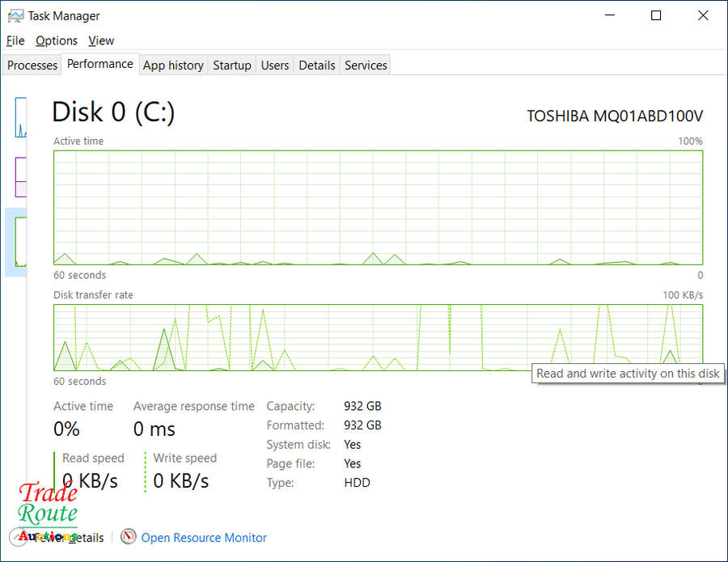Click the Active time graph area
Screen dimensions: 728x562
378,207
